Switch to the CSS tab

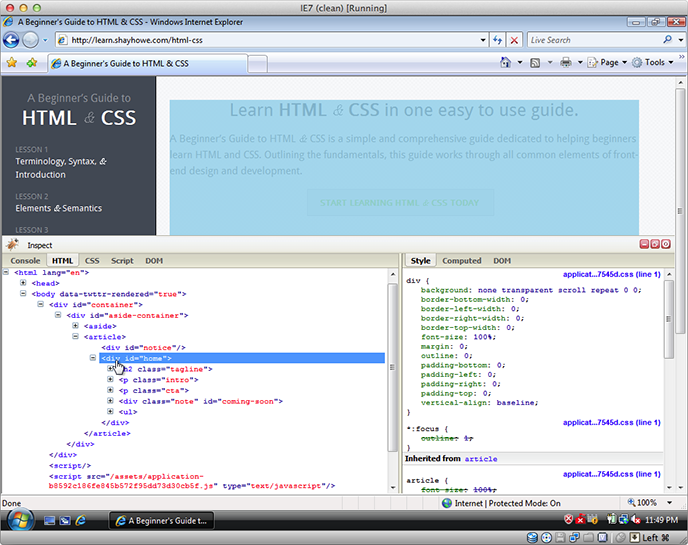(x=92, y=261)
